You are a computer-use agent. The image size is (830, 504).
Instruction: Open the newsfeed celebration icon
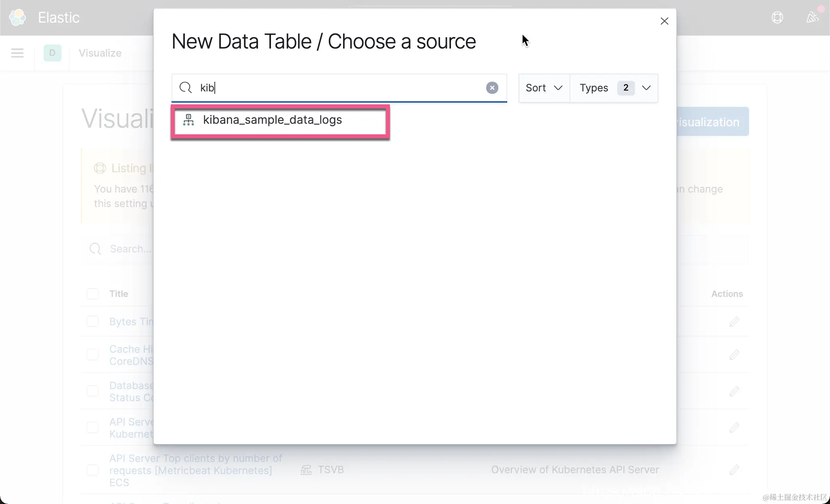(x=812, y=17)
